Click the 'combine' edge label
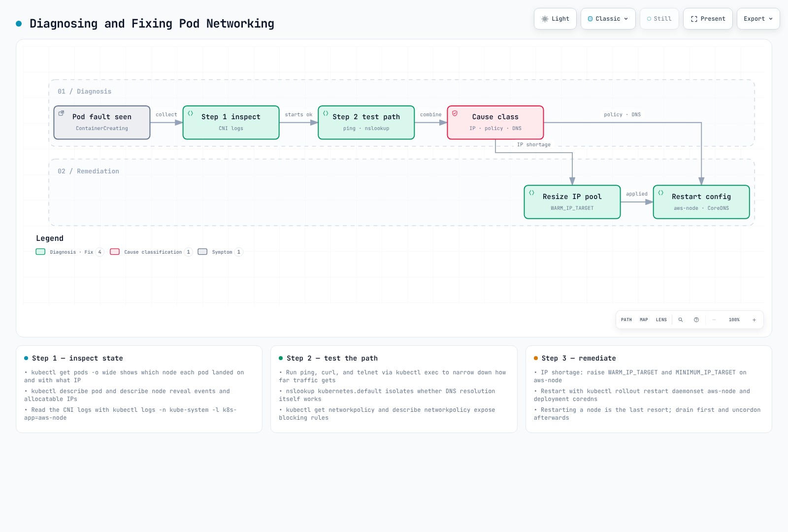788x532 pixels. (x=431, y=114)
